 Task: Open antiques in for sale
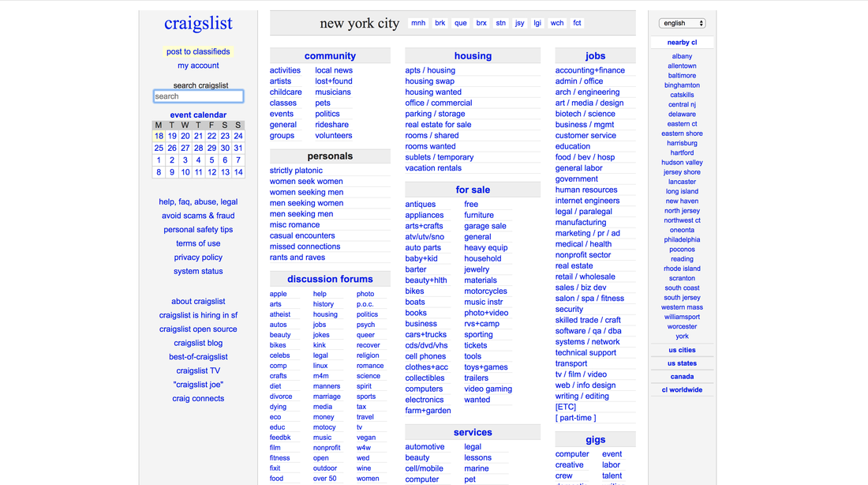(420, 205)
